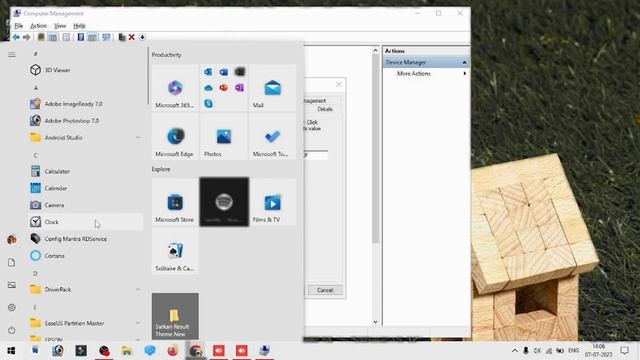The width and height of the screenshot is (640, 360).
Task: Open the Solitaire & Casual Games tile
Action: [x=175, y=251]
